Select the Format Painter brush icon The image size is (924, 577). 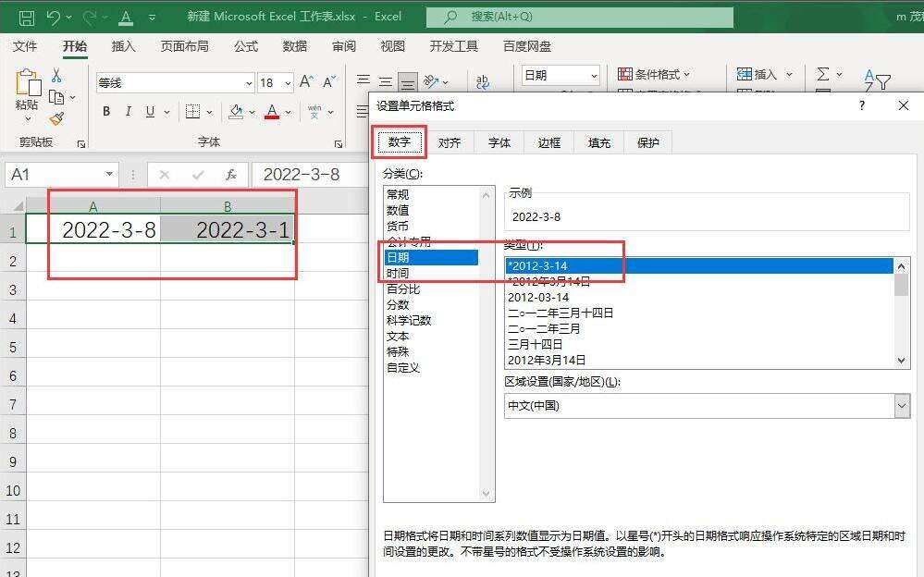pyautogui.click(x=57, y=118)
